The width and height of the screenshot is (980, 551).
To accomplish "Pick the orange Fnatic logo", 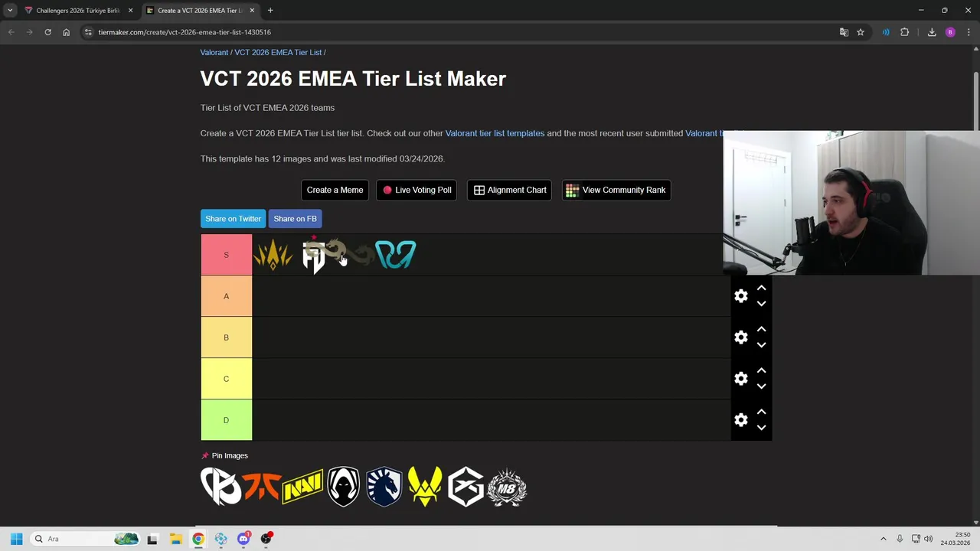I will pos(261,487).
